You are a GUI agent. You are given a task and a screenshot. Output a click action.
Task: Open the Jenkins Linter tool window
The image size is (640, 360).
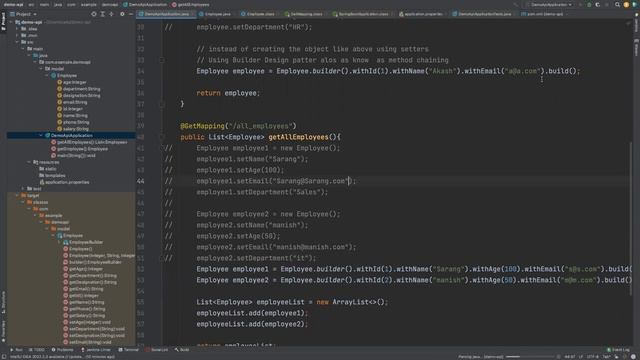[x=96, y=350]
